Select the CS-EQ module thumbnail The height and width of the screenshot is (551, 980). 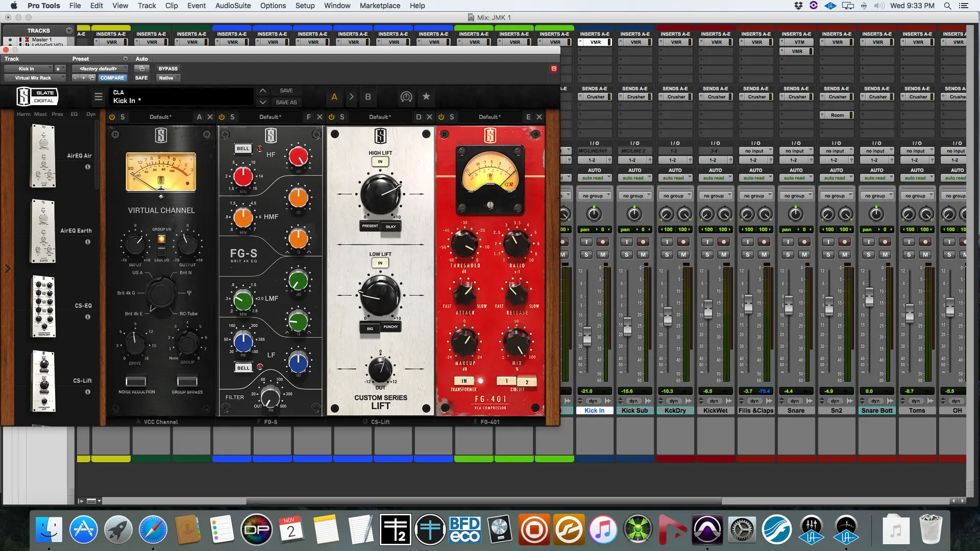coord(43,306)
